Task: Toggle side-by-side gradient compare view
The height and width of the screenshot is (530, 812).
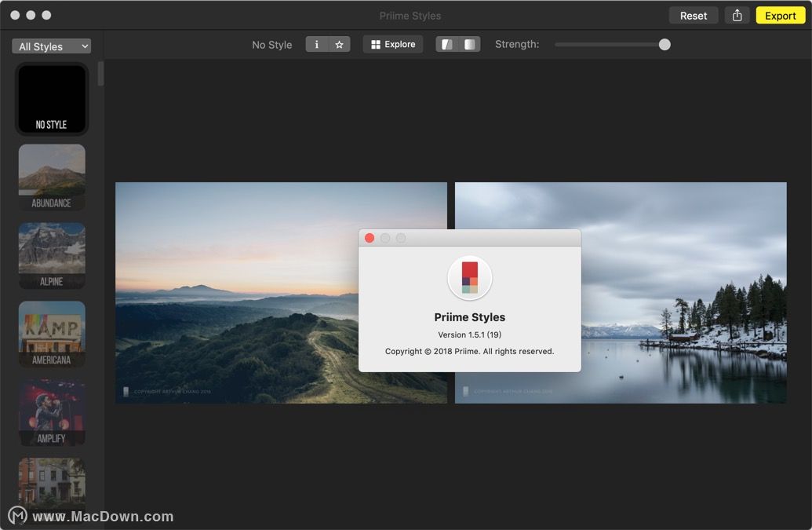Action: pyautogui.click(x=469, y=45)
